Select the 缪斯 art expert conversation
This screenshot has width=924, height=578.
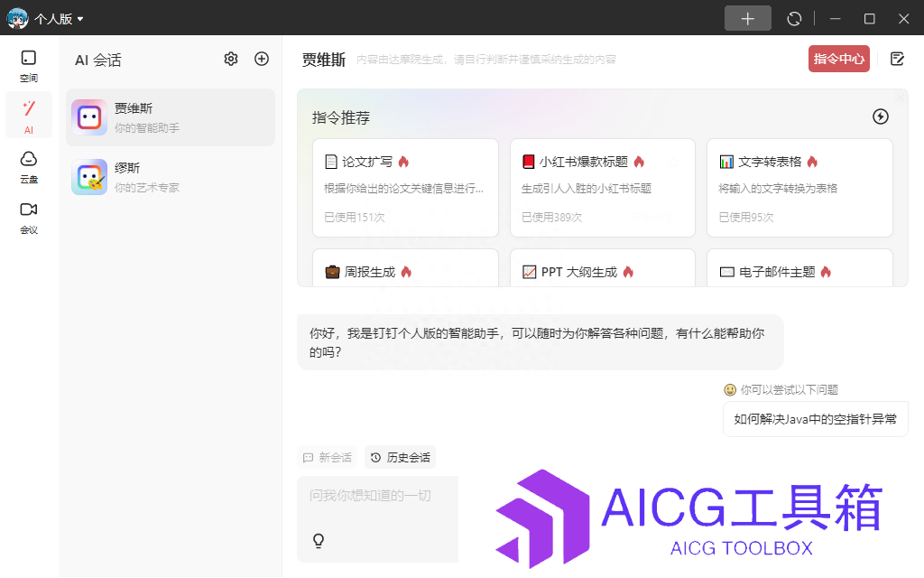click(x=171, y=177)
